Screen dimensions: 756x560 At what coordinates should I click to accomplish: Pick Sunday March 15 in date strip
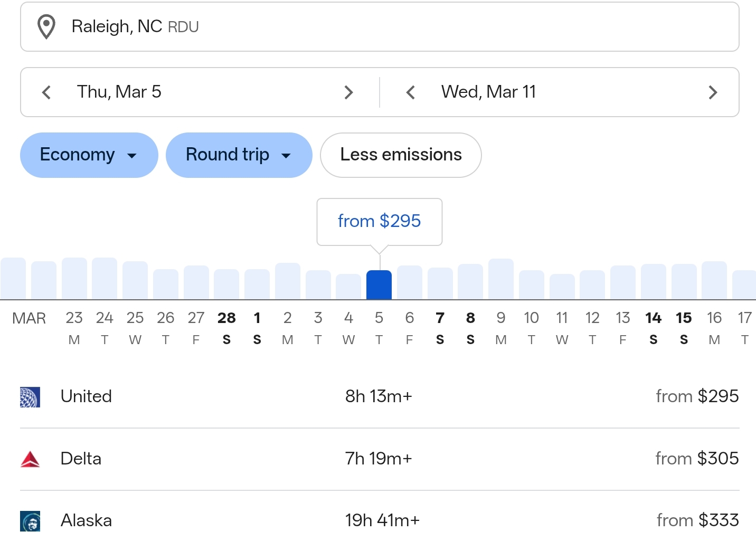pyautogui.click(x=684, y=327)
